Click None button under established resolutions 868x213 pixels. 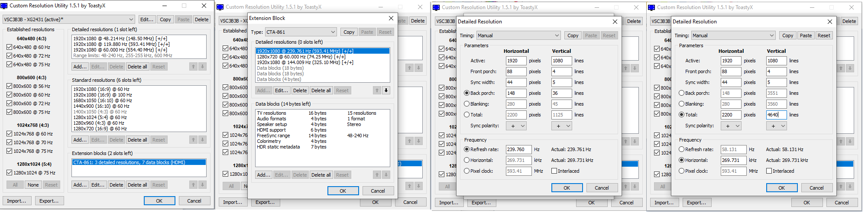(33, 185)
